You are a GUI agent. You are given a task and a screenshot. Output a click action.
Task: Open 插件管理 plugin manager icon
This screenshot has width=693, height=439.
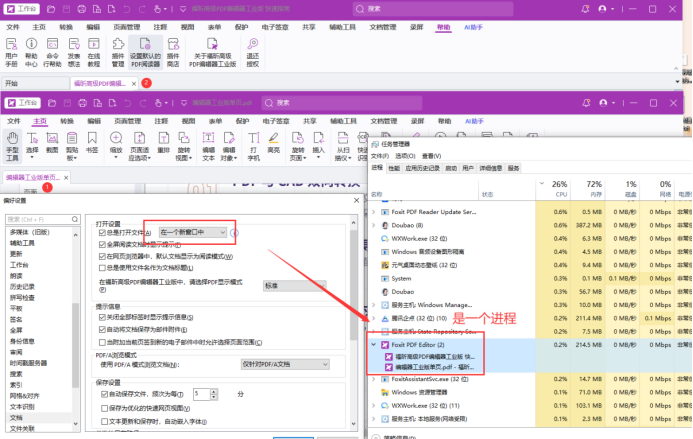click(x=118, y=52)
